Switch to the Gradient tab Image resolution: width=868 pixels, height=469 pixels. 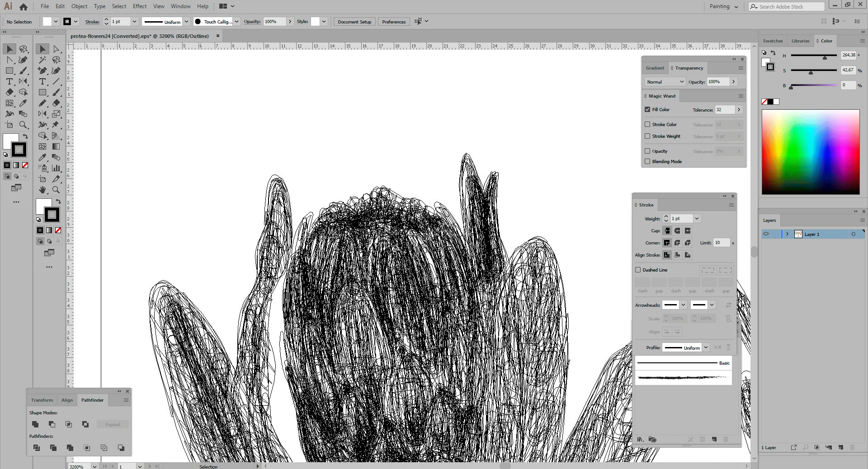pyautogui.click(x=655, y=68)
